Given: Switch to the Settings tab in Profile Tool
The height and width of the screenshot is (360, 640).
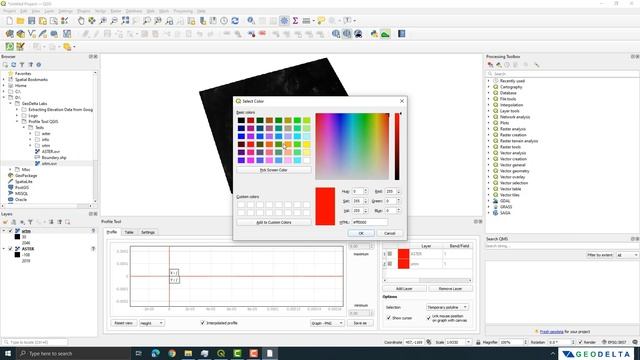Looking at the screenshot, I should tap(148, 232).
